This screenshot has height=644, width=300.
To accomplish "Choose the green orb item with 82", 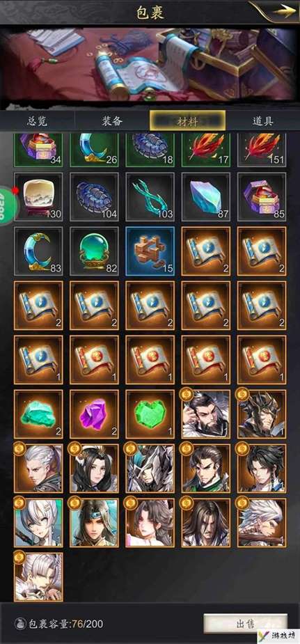I will [x=95, y=251].
